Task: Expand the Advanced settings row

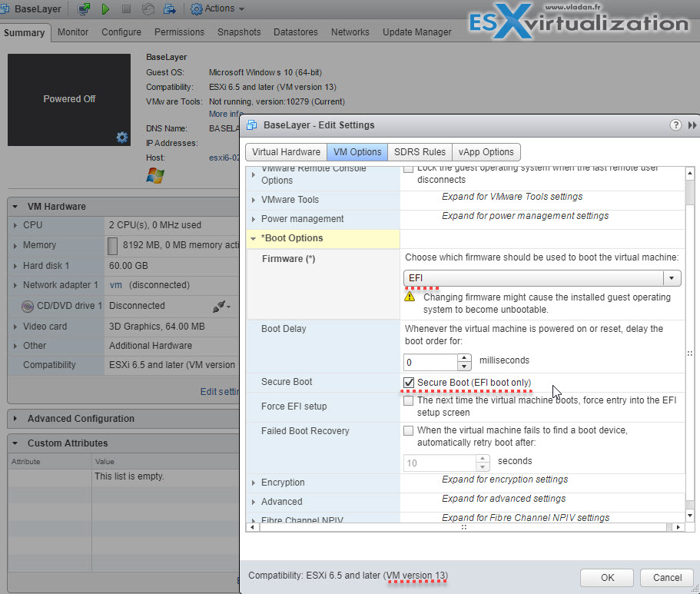Action: pos(253,502)
